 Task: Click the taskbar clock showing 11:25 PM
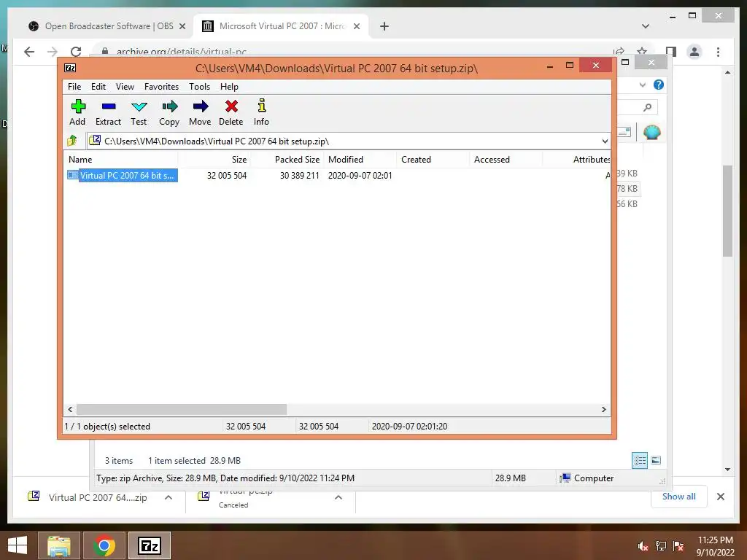coord(715,546)
